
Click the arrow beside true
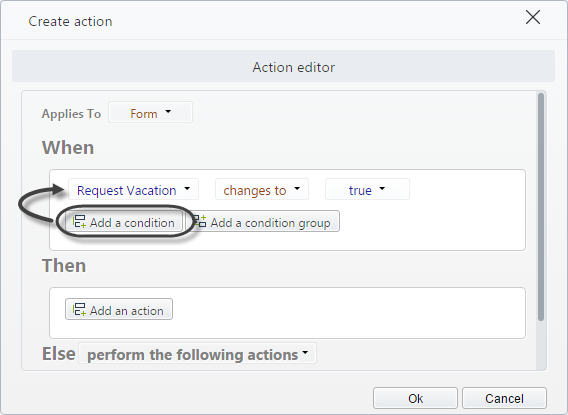point(382,188)
